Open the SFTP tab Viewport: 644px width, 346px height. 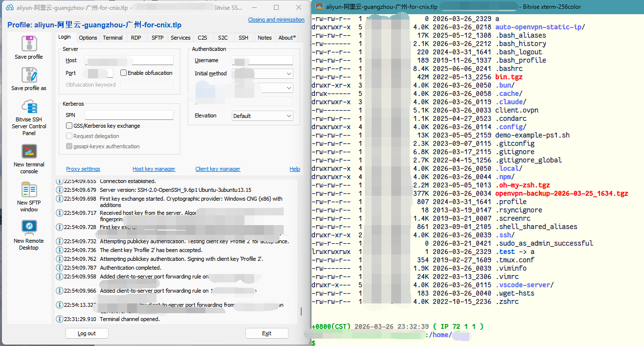coord(157,38)
